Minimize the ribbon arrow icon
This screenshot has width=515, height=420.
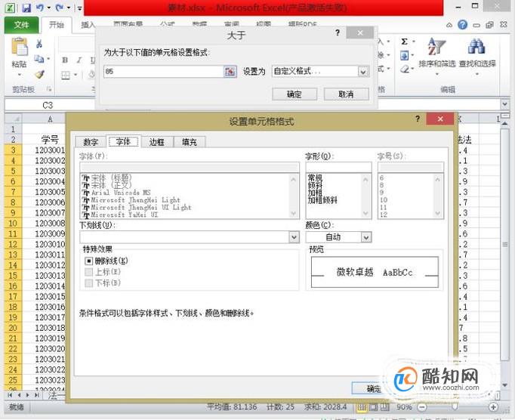(x=449, y=25)
